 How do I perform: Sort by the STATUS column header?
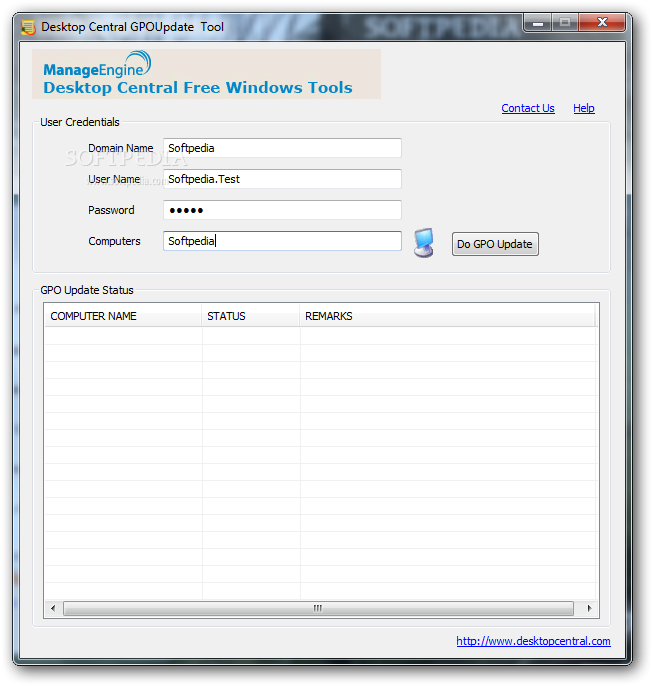251,316
